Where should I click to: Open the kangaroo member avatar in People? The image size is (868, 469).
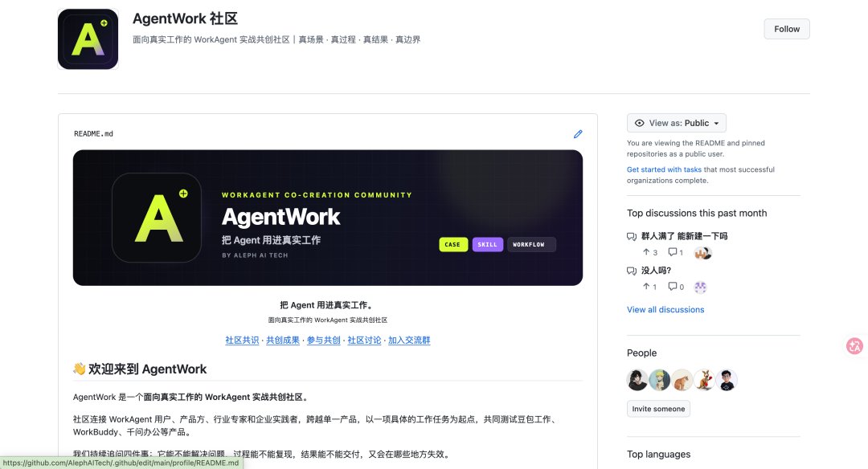point(704,380)
